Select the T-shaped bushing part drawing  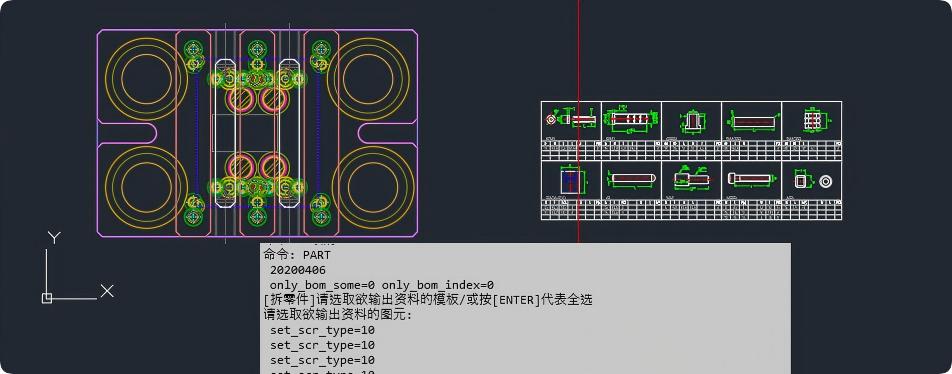click(692, 120)
